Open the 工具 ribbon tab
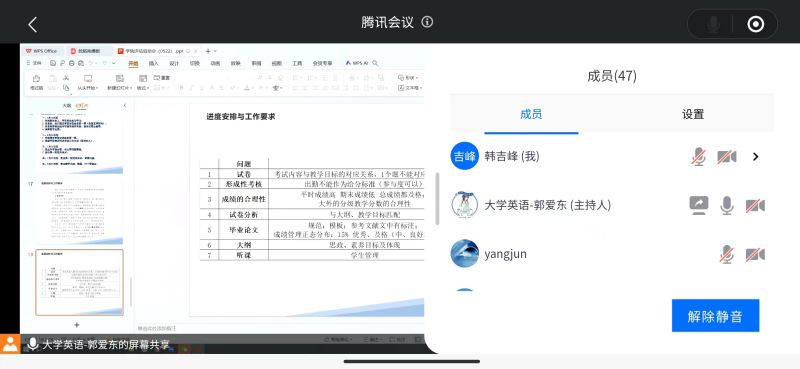This screenshot has width=800, height=369. (297, 63)
